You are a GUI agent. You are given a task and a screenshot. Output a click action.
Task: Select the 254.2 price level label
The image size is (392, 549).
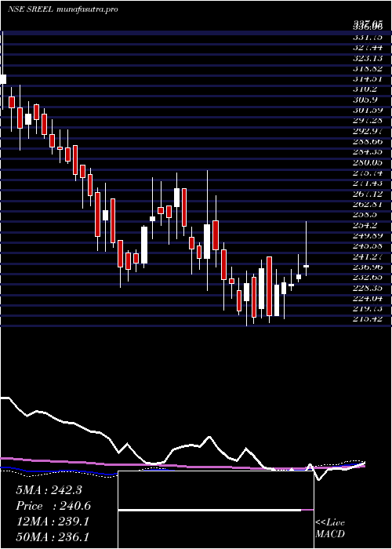tap(368, 225)
